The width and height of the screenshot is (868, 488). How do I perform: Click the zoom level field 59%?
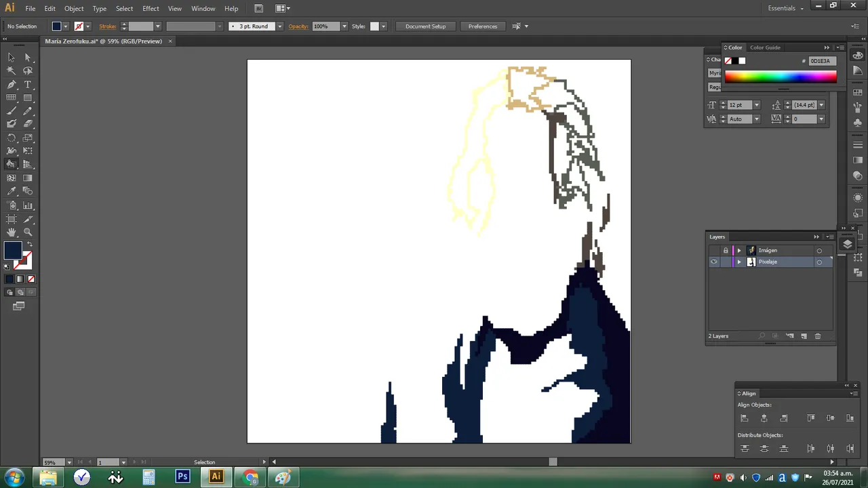(54, 462)
